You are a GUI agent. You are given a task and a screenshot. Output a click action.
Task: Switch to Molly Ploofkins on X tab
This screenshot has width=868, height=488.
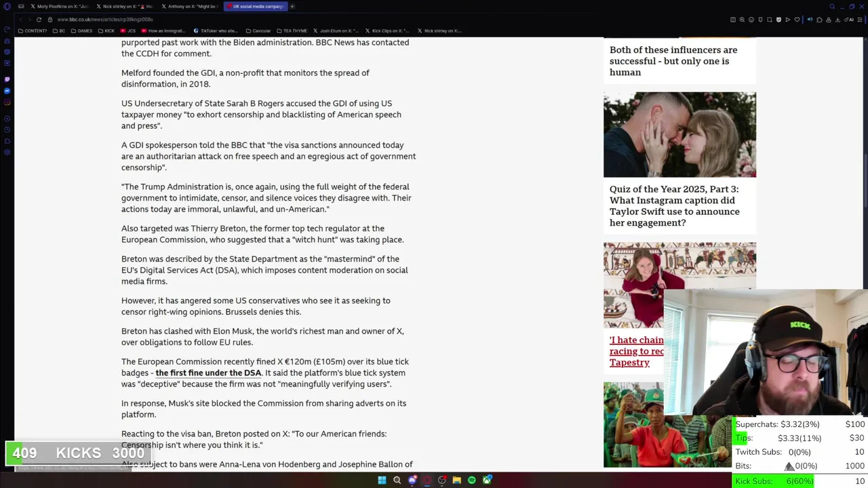click(x=58, y=6)
